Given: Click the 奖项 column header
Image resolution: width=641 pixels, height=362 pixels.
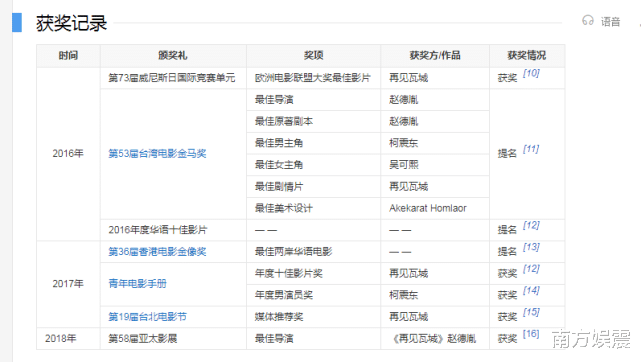Looking at the screenshot, I should (x=314, y=55).
